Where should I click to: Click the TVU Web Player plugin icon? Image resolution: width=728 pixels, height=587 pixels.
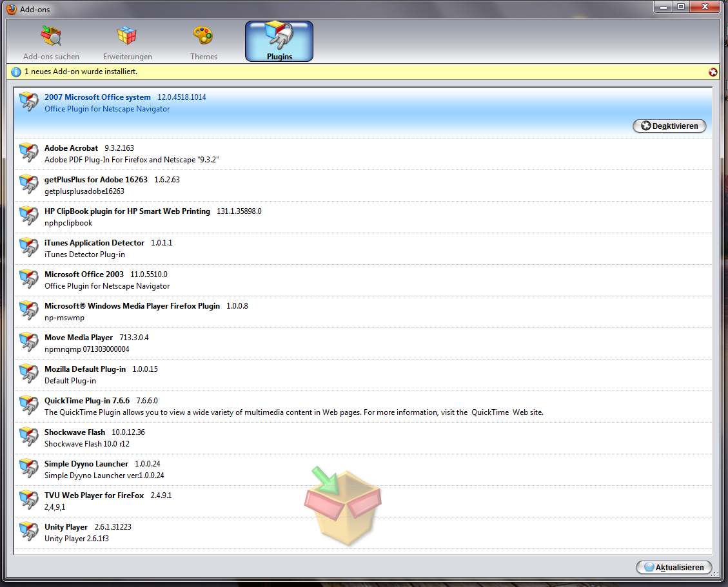[x=29, y=499]
